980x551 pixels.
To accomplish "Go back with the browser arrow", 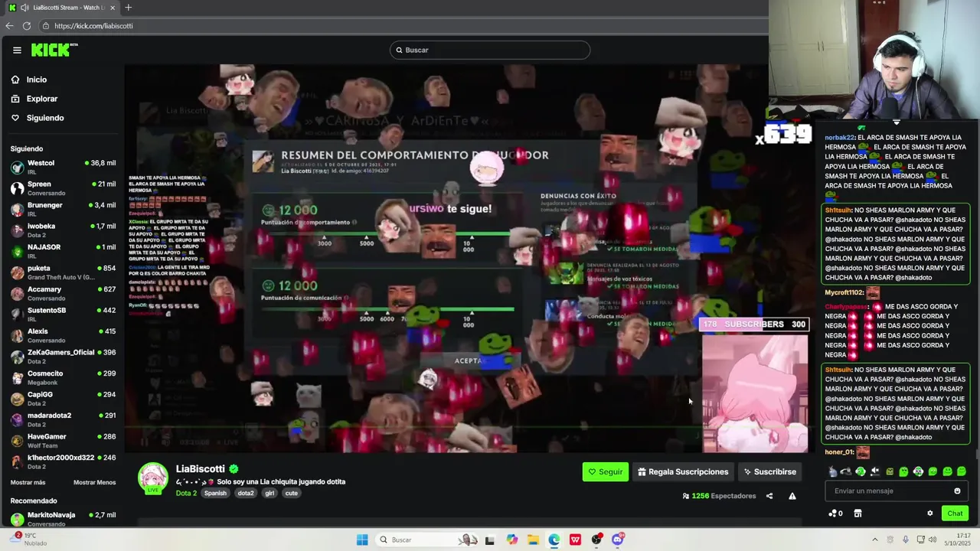I will [x=9, y=26].
